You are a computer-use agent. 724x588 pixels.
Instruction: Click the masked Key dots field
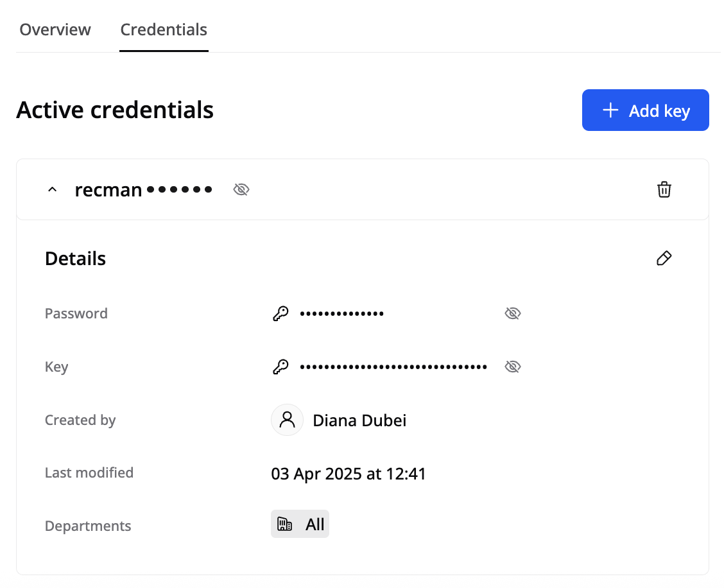point(393,367)
